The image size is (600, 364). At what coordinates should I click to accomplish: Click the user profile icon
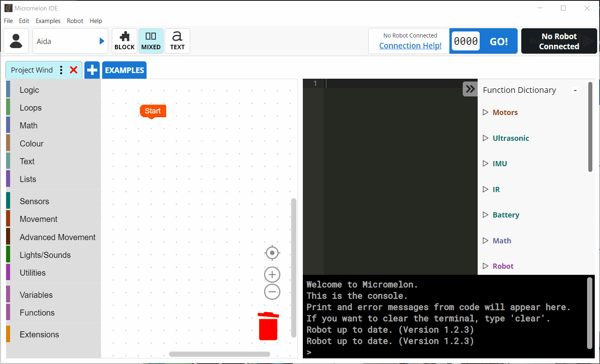(16, 41)
